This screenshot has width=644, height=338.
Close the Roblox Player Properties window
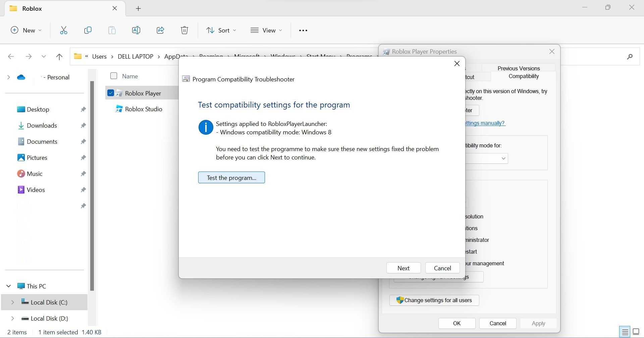click(x=552, y=52)
